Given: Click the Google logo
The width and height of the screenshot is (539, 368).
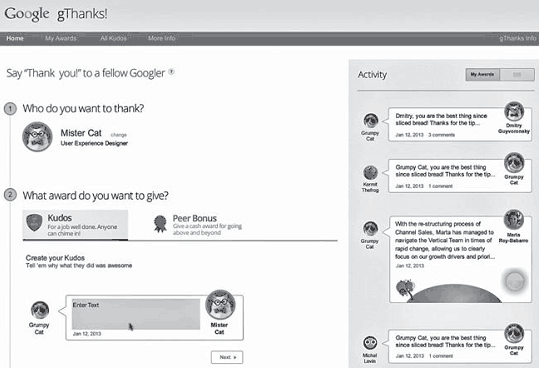Looking at the screenshot, I should (x=27, y=14).
